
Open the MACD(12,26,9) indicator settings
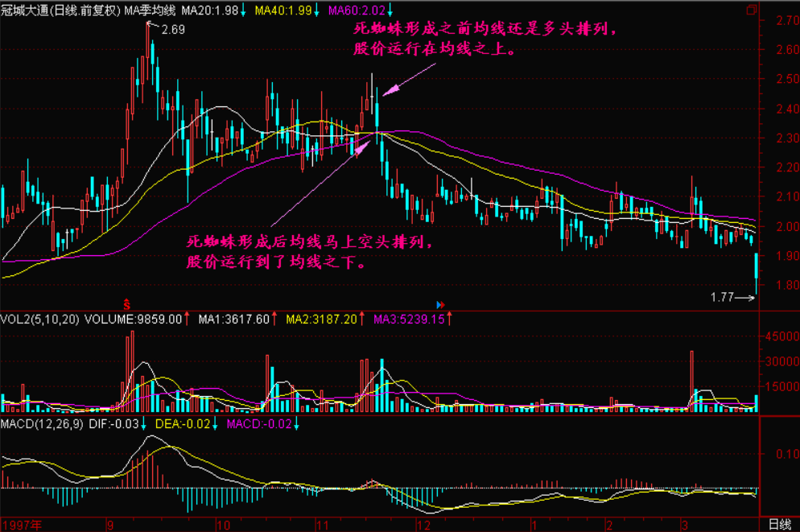(42, 423)
